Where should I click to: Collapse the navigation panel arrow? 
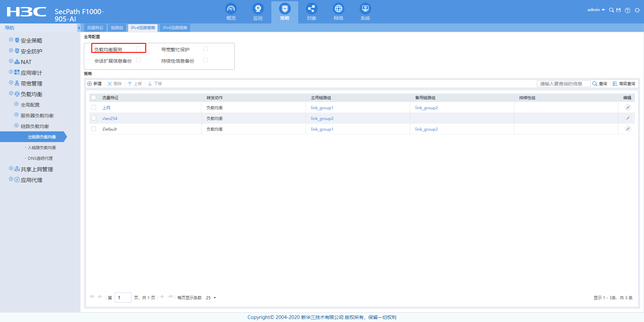click(x=79, y=28)
